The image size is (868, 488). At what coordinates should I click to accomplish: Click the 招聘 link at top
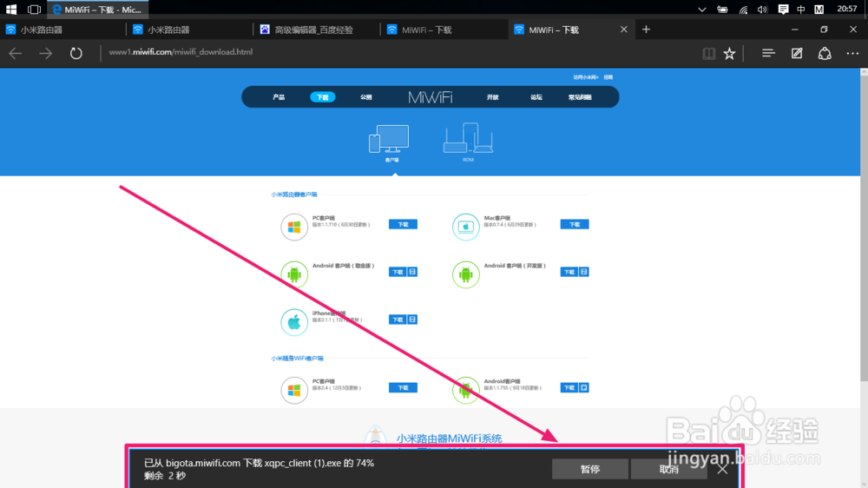tap(608, 77)
